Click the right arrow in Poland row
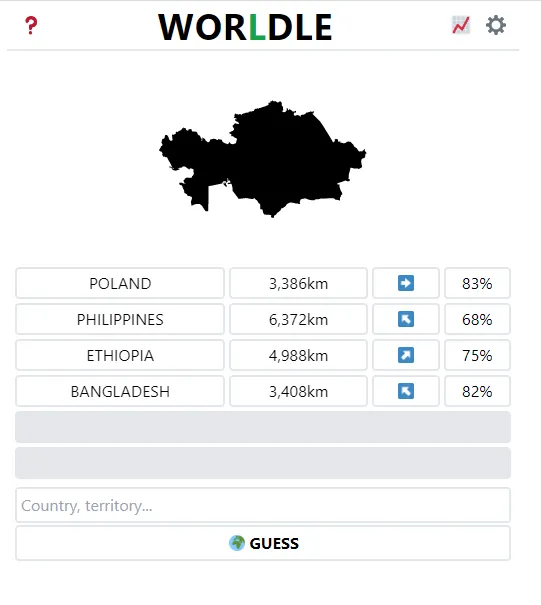Screen dimensions: 541x605 [x=406, y=283]
